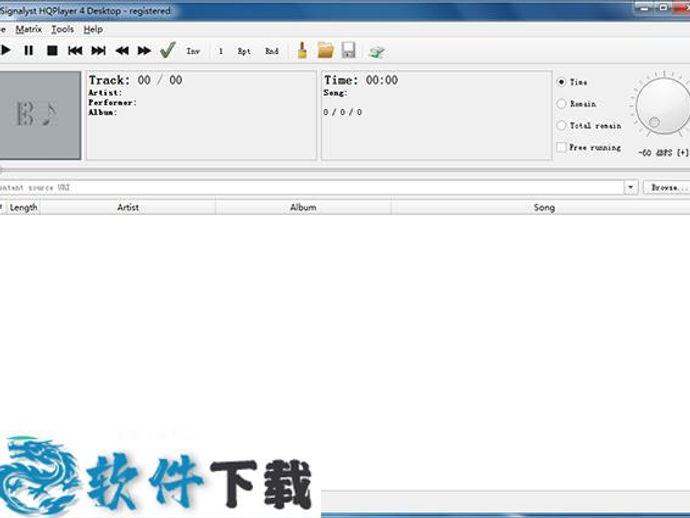690x518 pixels.
Task: Toggle the Inv phase inversion button
Action: pyautogui.click(x=193, y=51)
